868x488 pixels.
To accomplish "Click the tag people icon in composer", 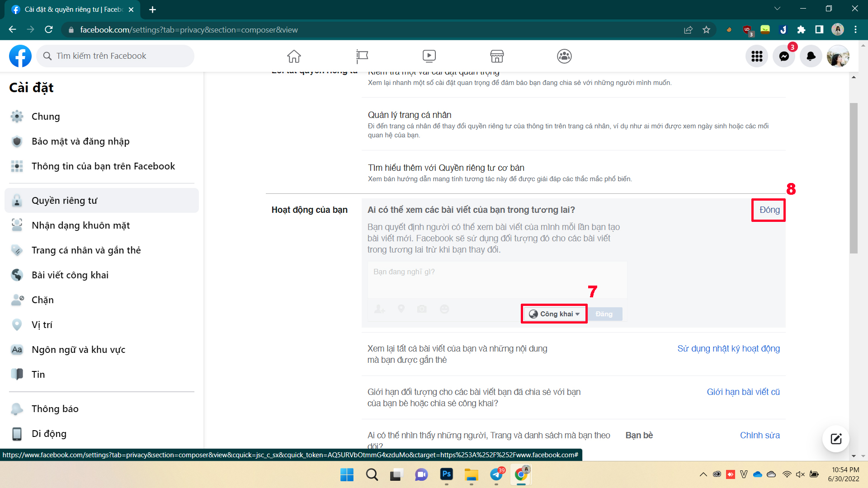I will point(380,309).
